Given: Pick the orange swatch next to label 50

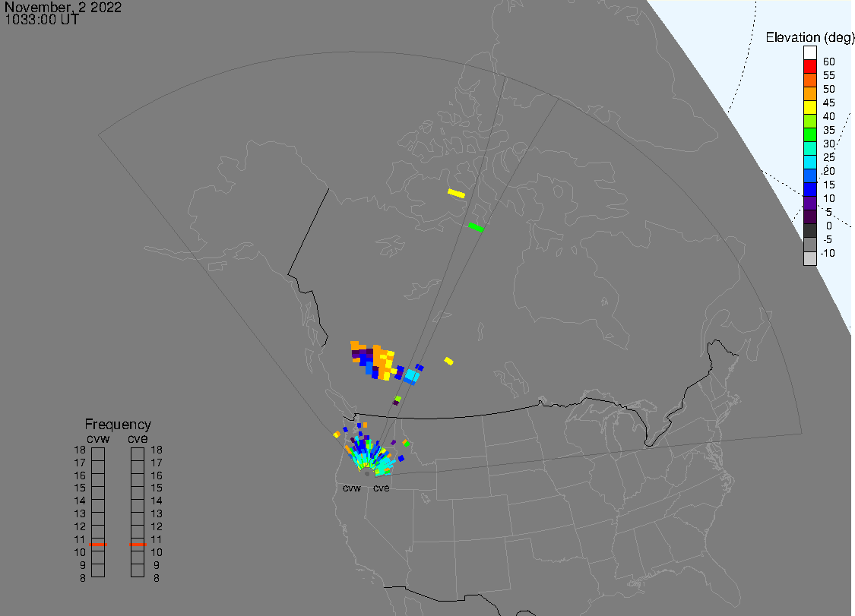Looking at the screenshot, I should 809,93.
